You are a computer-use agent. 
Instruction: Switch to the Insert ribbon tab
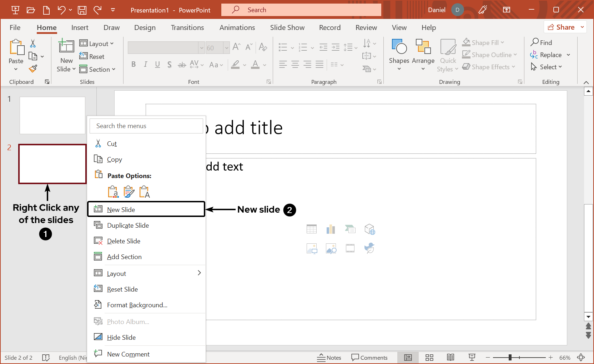[x=80, y=27]
